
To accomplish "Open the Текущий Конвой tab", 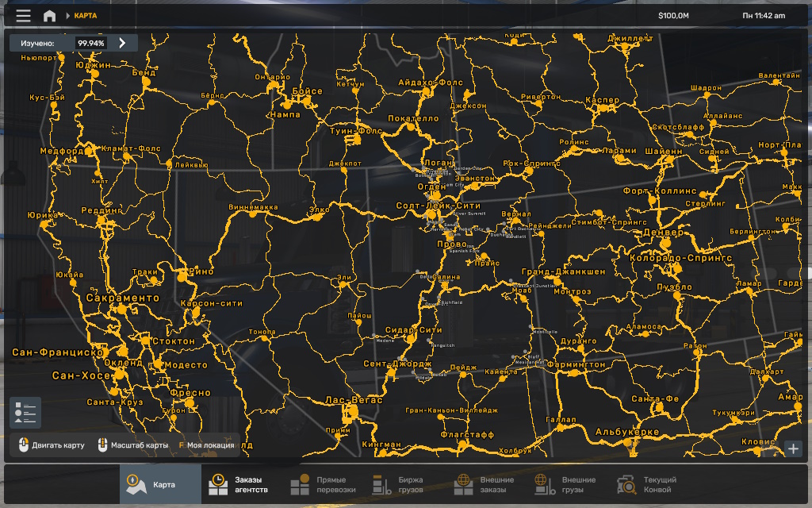I will point(647,484).
